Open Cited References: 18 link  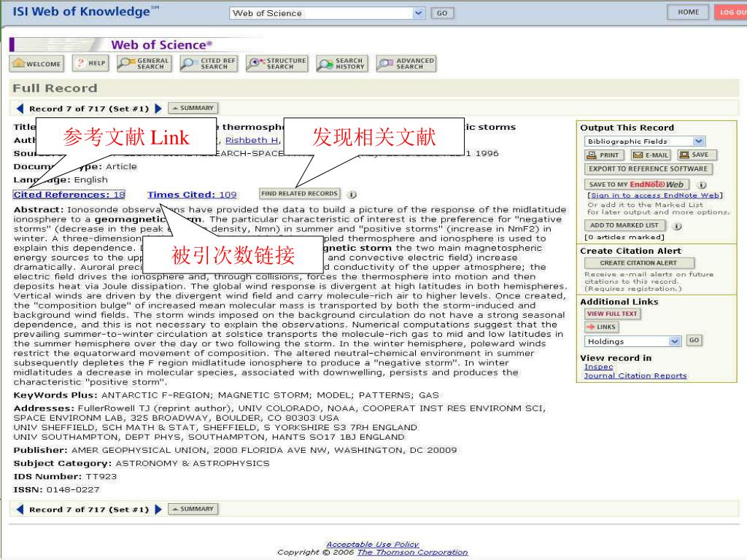(x=69, y=194)
